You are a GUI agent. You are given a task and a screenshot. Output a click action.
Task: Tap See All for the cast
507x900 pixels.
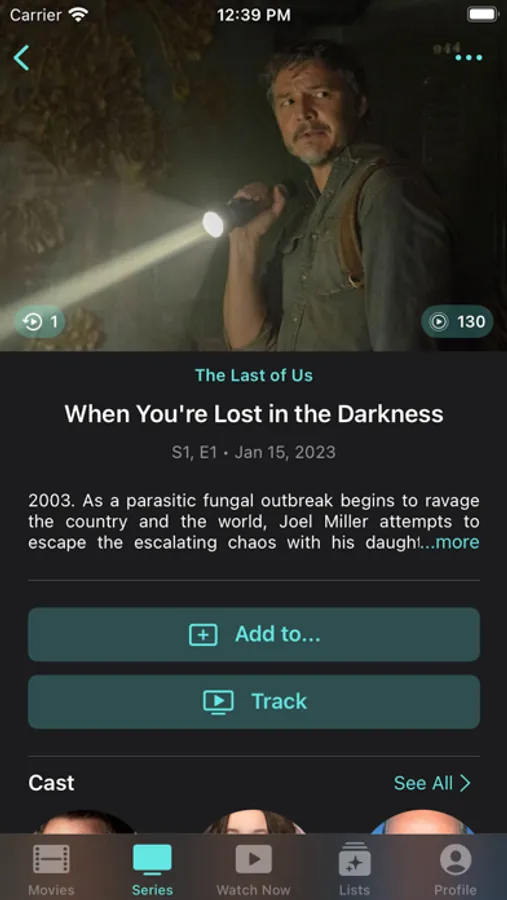(x=423, y=783)
